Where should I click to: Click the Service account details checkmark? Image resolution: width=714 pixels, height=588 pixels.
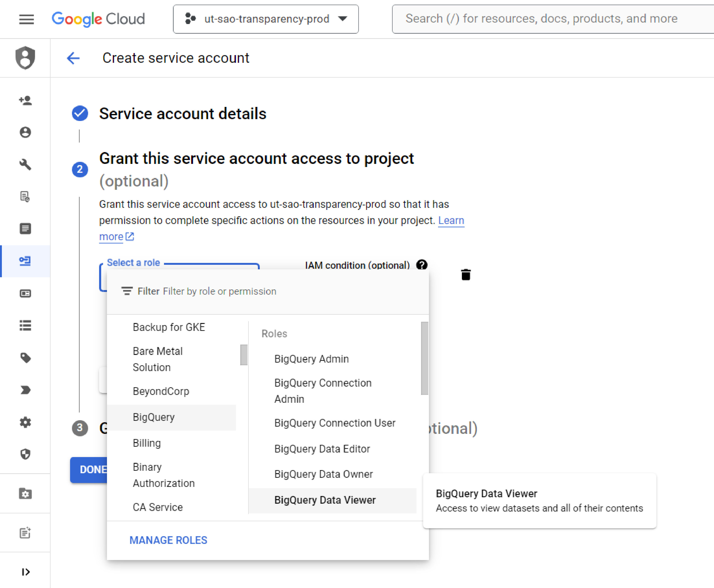coord(80,114)
